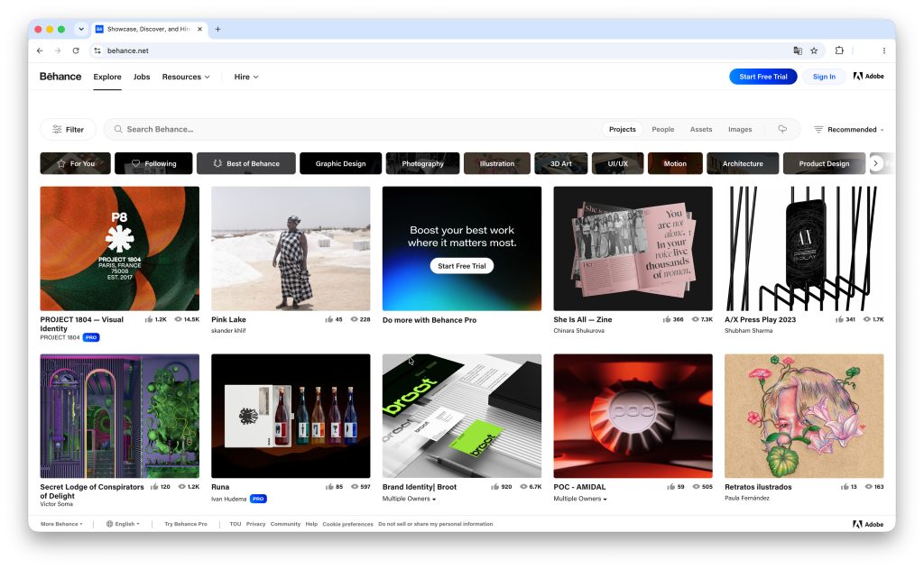Click the browser forward arrow
Viewport: 924px width, 569px height.
point(57,50)
